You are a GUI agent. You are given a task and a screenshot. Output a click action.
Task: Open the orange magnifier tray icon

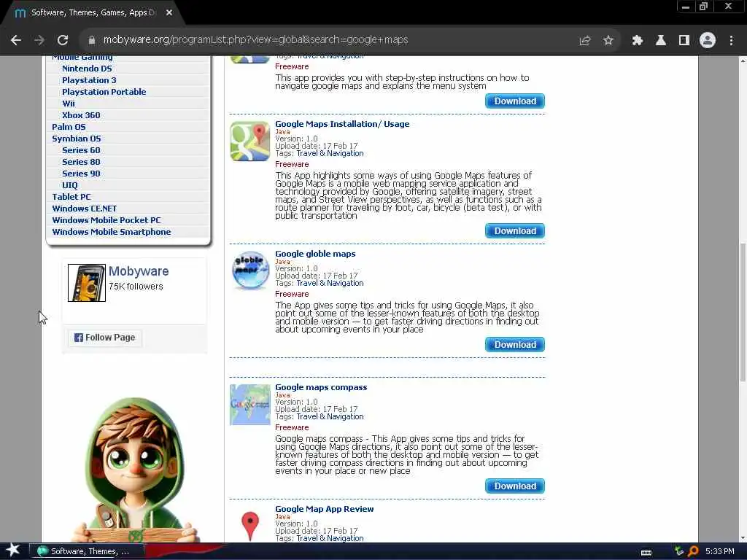tap(693, 551)
